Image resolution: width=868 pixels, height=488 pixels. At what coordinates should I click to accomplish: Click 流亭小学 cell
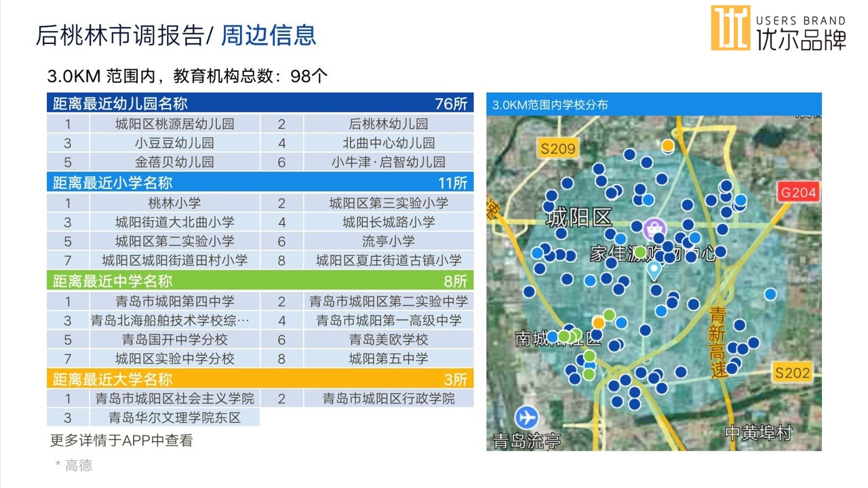click(x=389, y=241)
